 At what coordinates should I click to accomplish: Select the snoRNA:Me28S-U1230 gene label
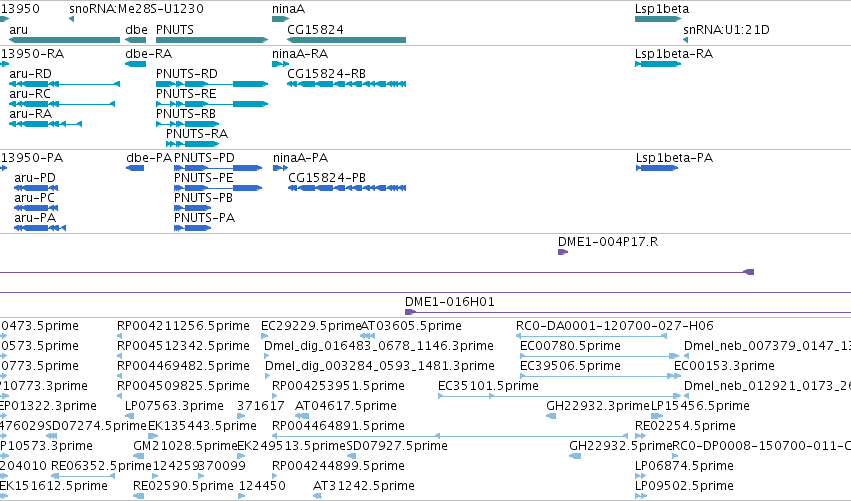coord(136,9)
